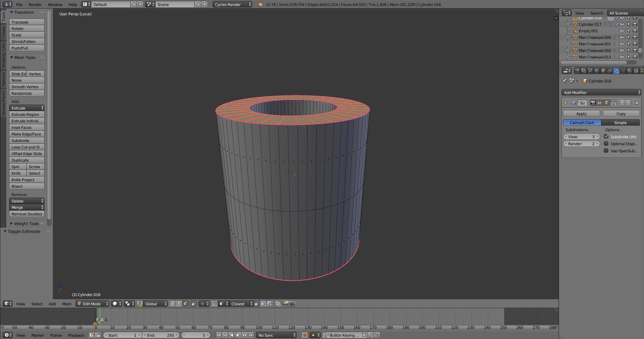Expand the Weight Tools panel
This screenshot has height=339, width=644.
26,224
